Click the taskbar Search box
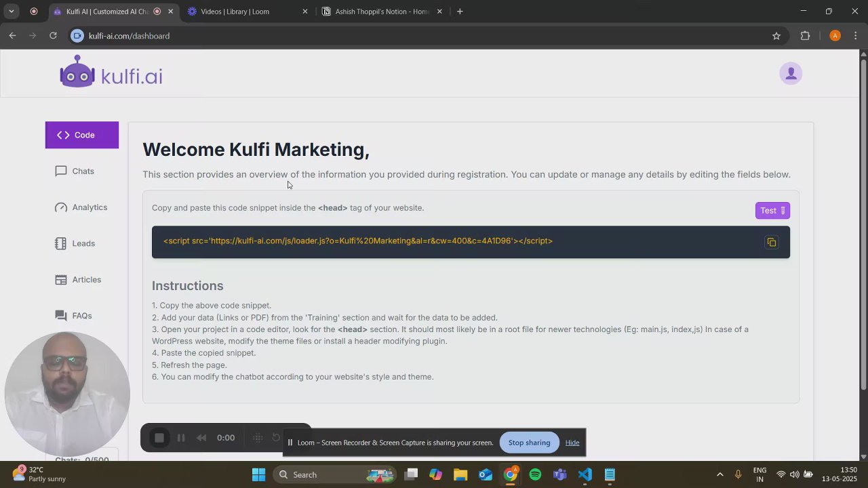This screenshot has width=868, height=488. point(336,474)
